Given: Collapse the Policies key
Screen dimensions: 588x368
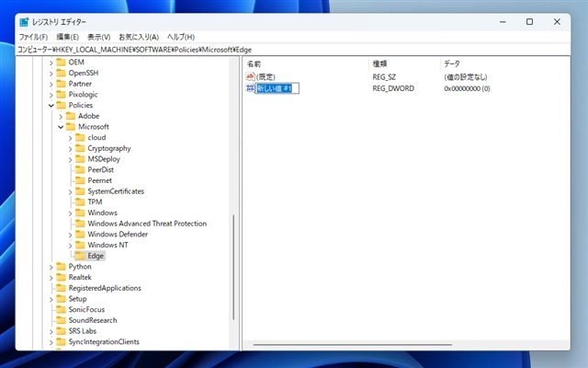Looking at the screenshot, I should tap(51, 106).
